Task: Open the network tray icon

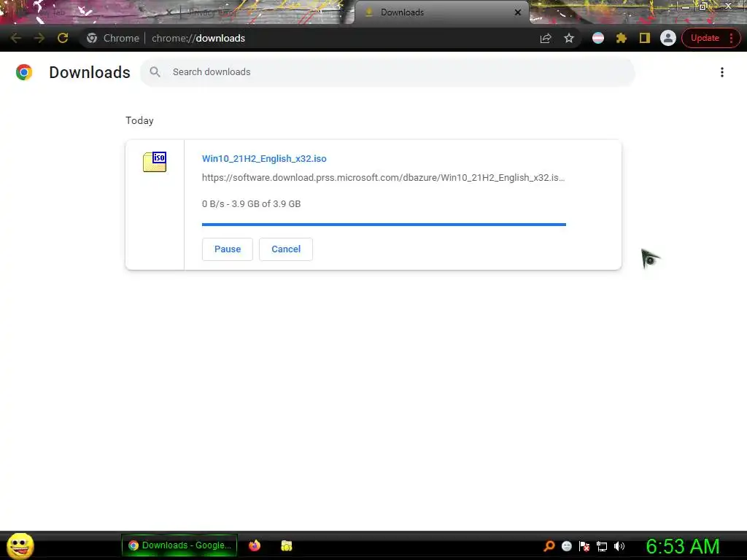Action: point(602,546)
